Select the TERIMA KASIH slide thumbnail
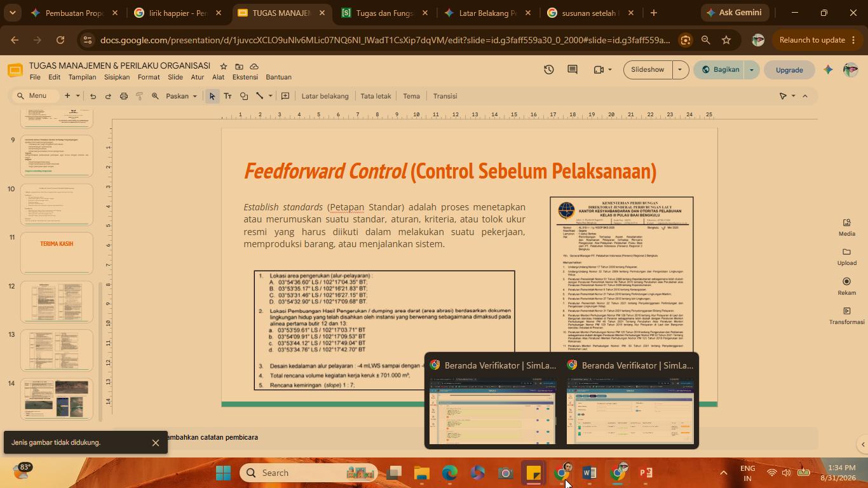The width and height of the screenshot is (868, 488). coord(57,253)
